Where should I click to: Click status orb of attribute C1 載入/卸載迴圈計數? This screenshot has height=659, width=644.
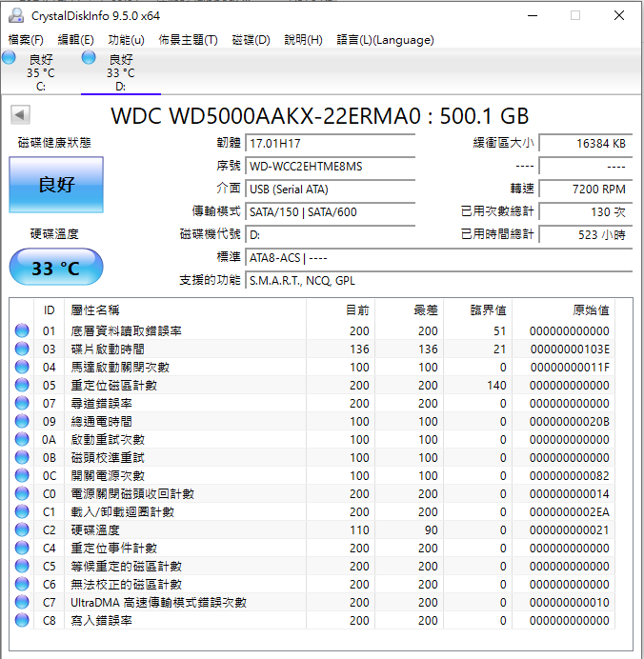pos(22,511)
